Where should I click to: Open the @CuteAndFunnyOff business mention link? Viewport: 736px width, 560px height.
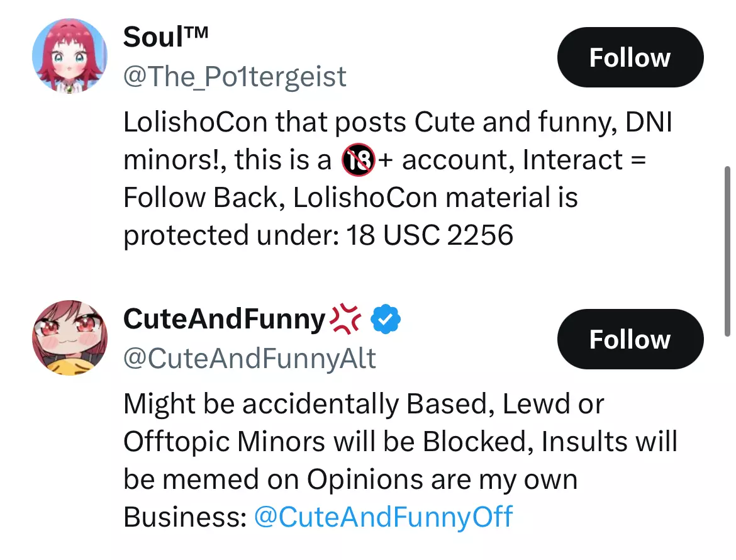click(383, 517)
